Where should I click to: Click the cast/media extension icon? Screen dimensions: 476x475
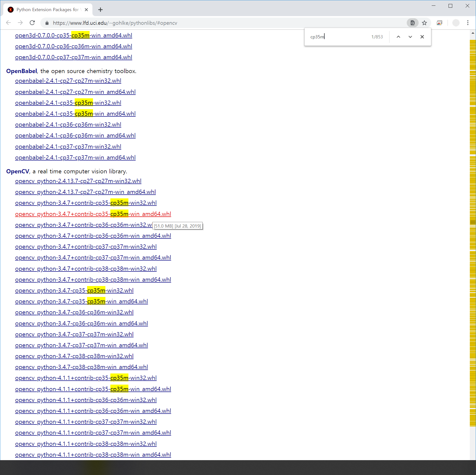(439, 23)
